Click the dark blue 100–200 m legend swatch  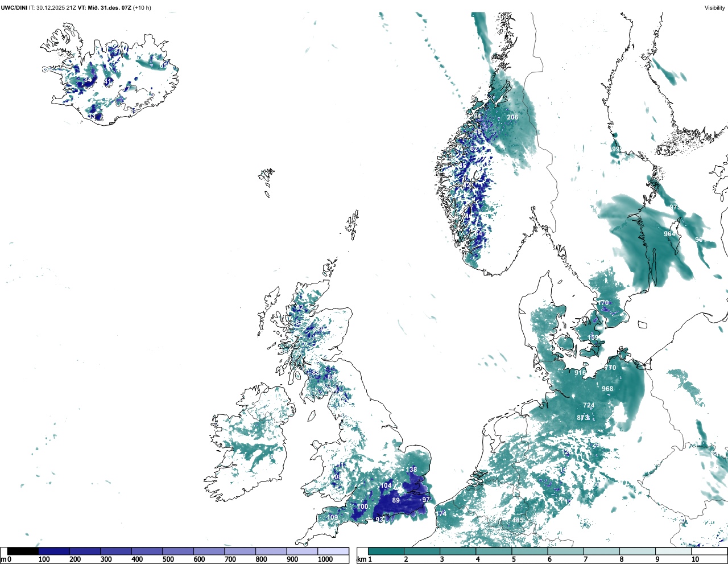[54, 551]
